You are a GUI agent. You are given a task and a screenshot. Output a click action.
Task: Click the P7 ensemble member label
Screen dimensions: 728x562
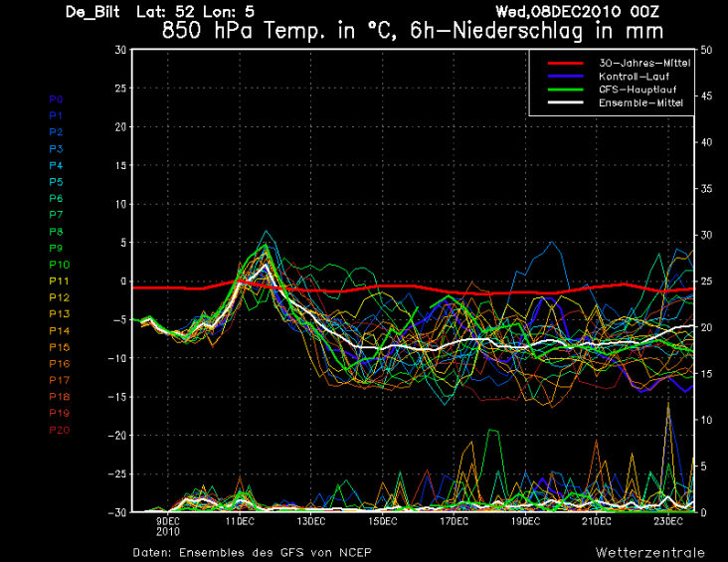[x=56, y=215]
